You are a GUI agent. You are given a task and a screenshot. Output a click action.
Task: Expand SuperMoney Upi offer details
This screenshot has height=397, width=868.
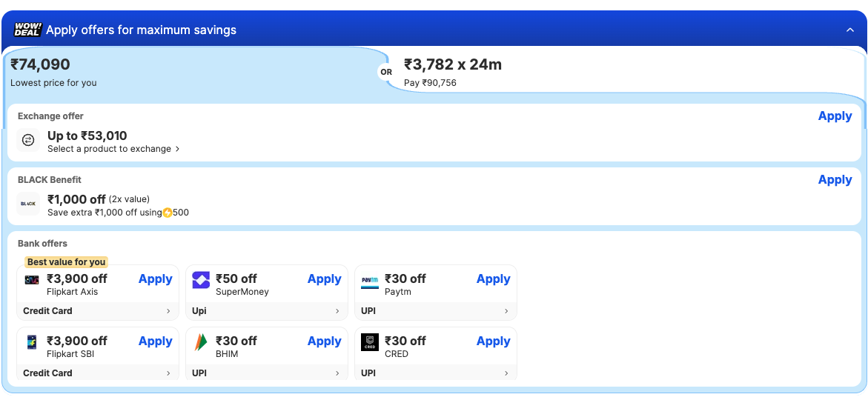pyautogui.click(x=267, y=311)
